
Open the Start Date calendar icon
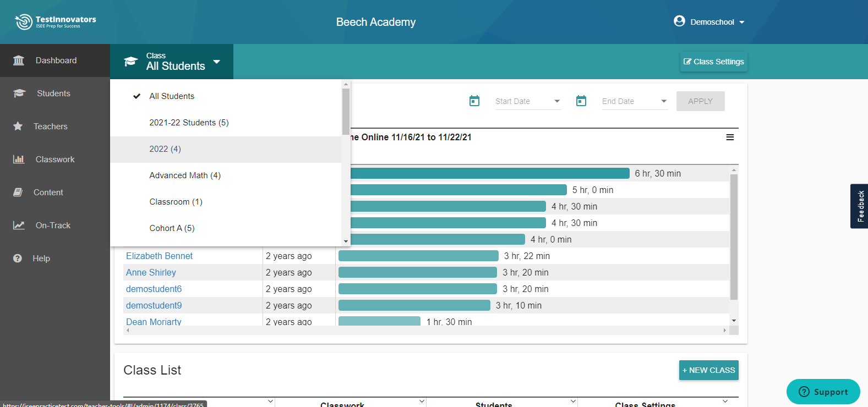point(474,101)
